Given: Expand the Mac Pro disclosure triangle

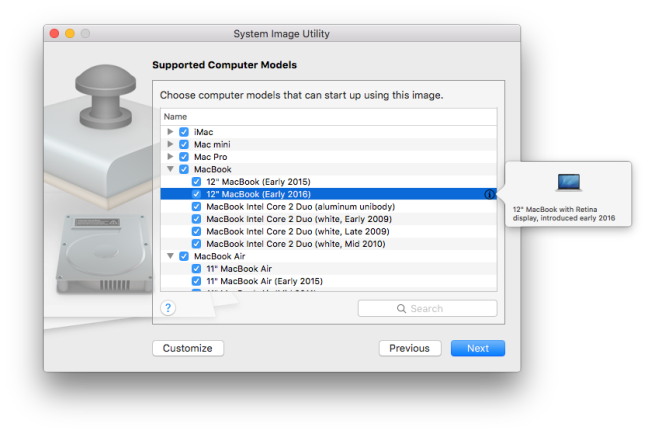Looking at the screenshot, I should coord(170,157).
